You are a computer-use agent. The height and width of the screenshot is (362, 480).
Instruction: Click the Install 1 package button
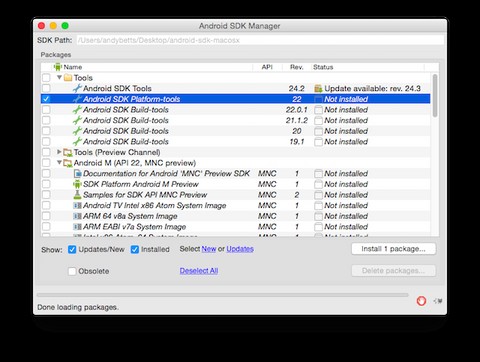(x=393, y=249)
